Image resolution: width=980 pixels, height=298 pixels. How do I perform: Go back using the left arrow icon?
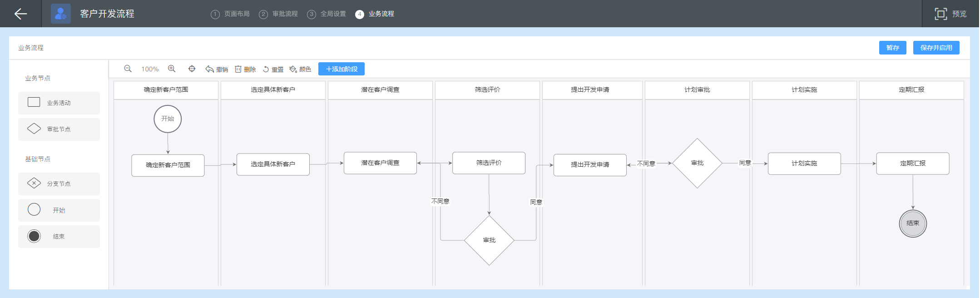pyautogui.click(x=21, y=14)
